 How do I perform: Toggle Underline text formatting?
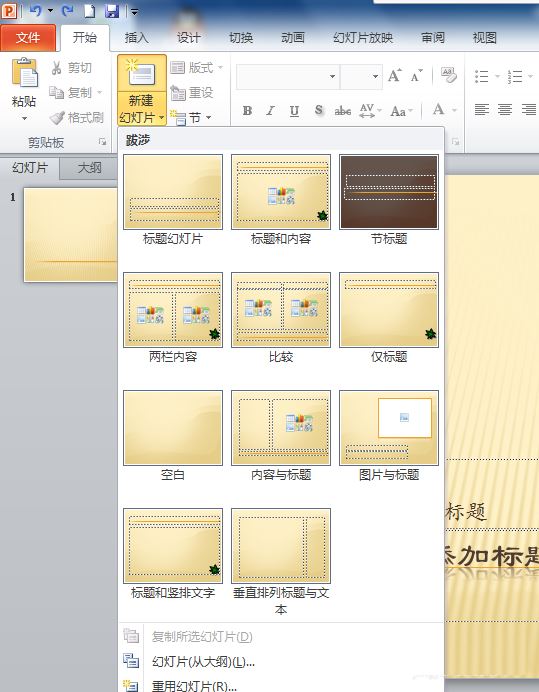point(294,110)
